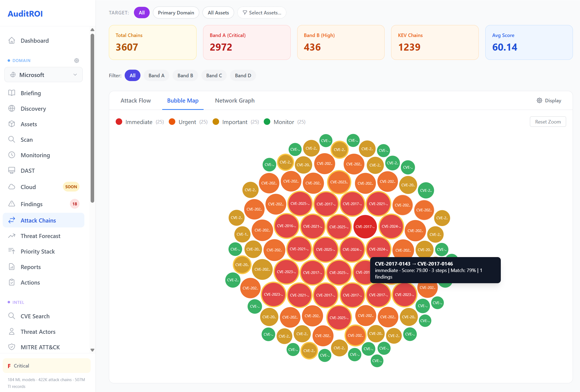The height and width of the screenshot is (392, 580).
Task: Click the MITRE ATT&CK shield icon
Action: [12, 347]
